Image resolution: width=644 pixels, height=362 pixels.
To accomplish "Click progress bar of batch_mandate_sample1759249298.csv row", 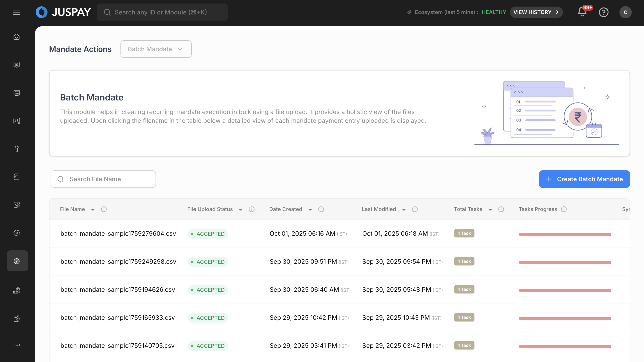I will (565, 262).
